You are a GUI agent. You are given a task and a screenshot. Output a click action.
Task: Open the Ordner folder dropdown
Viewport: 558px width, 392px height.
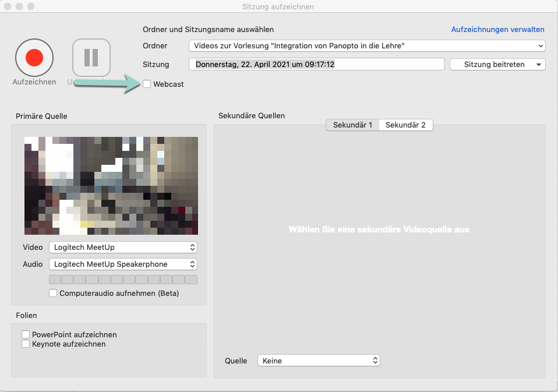point(366,45)
